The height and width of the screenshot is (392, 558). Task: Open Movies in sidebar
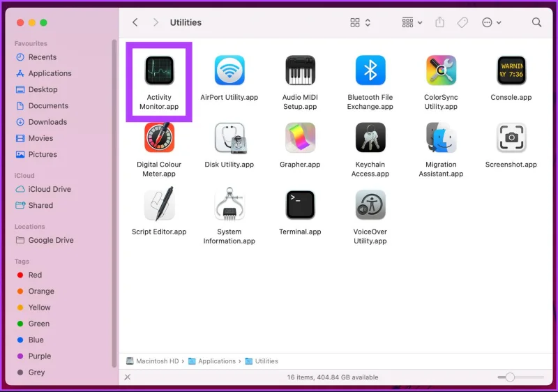click(34, 138)
